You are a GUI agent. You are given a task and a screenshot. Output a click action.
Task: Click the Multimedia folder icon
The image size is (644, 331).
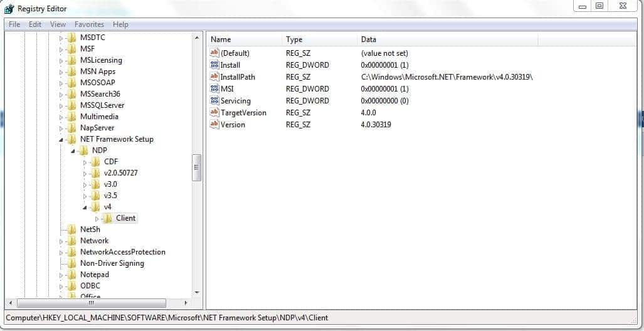click(x=72, y=117)
